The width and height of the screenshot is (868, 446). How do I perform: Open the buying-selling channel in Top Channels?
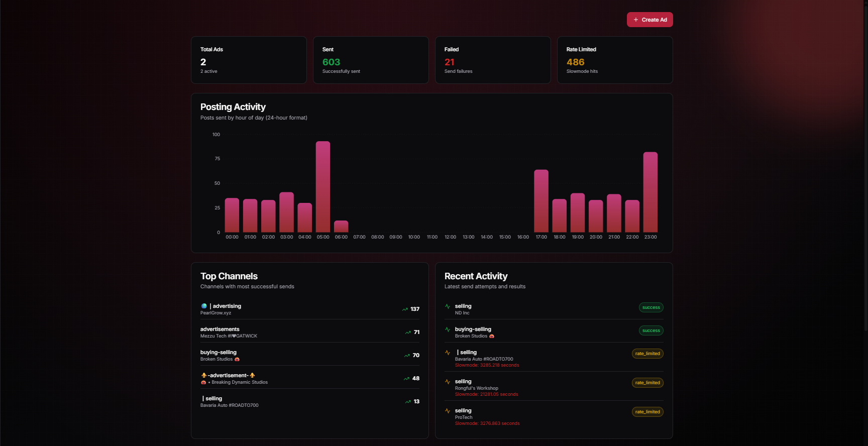pos(219,353)
